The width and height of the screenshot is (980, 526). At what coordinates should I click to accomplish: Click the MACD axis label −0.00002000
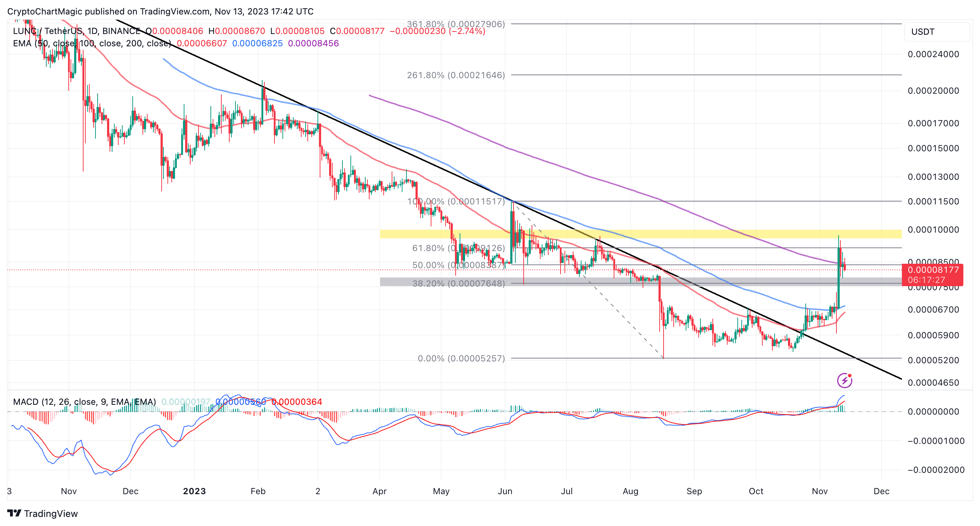pyautogui.click(x=936, y=470)
